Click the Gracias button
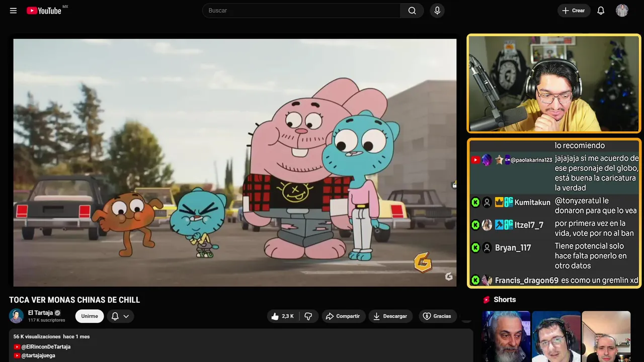This screenshot has height=362, width=644. tap(437, 316)
